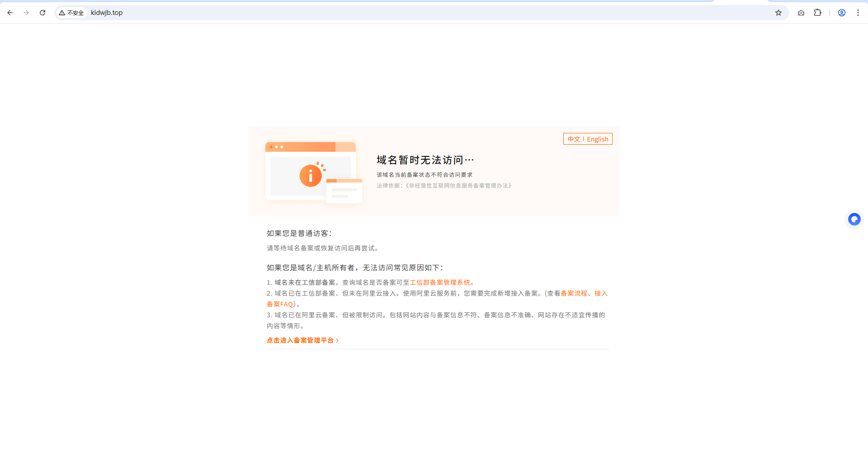The width and height of the screenshot is (868, 452).
Task: Open the 接入备案FAQ link
Action: click(280, 304)
